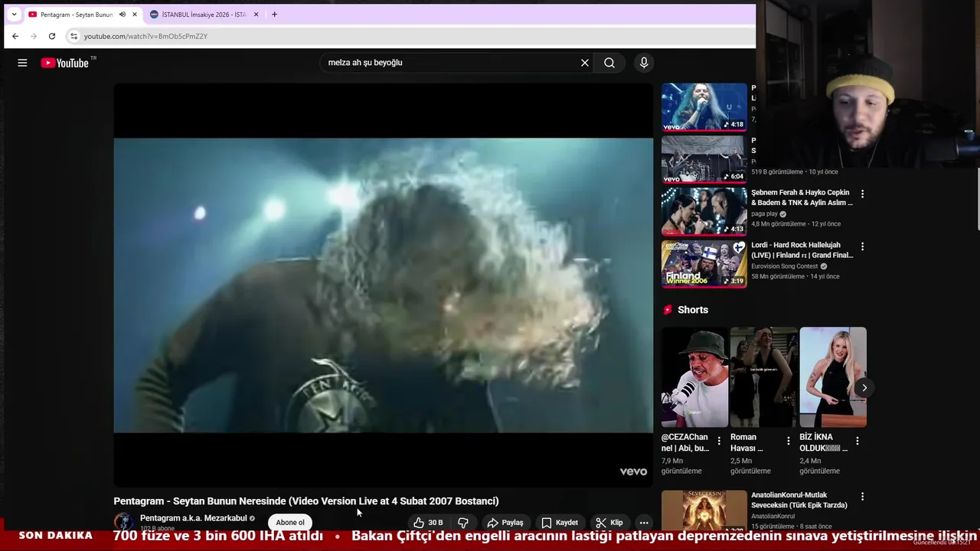Open the AnatolianKonrul Mutlak Seveceksin thumbnail

point(704,510)
